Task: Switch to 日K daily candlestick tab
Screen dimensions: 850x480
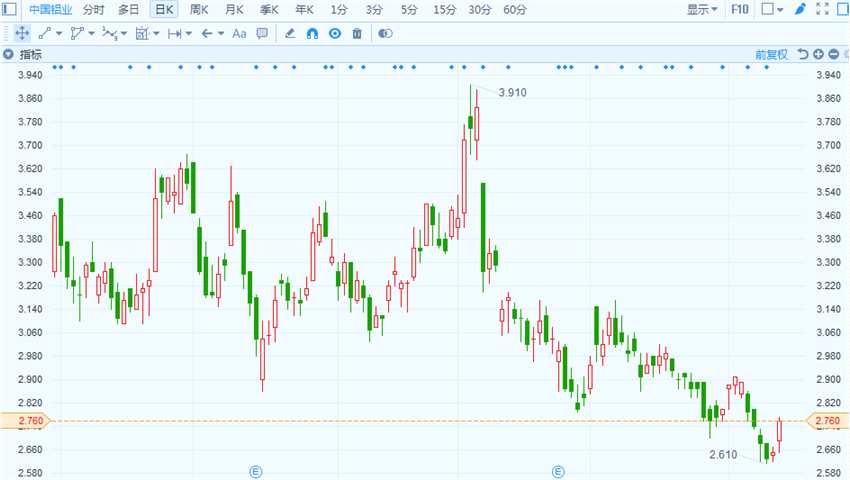Action: pyautogui.click(x=164, y=9)
